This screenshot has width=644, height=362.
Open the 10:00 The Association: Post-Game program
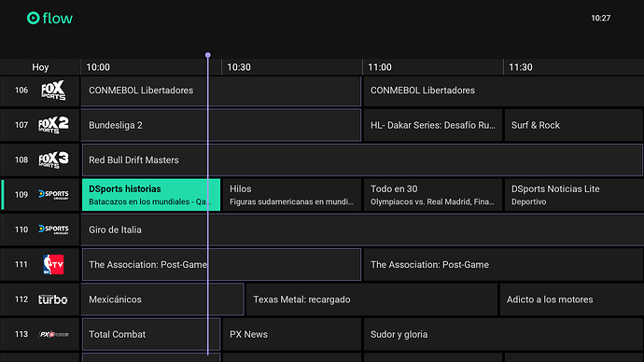[x=221, y=265]
